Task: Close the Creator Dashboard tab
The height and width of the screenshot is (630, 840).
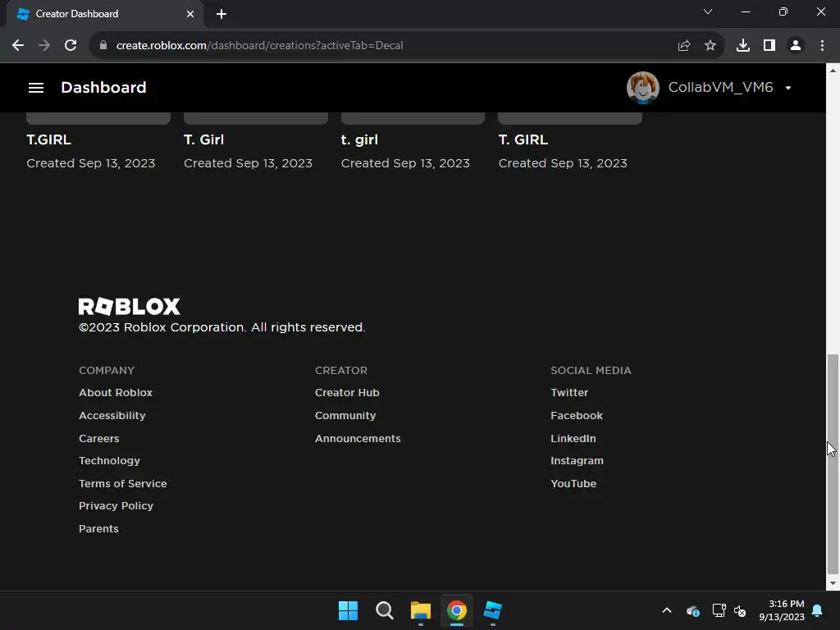Action: 190,14
